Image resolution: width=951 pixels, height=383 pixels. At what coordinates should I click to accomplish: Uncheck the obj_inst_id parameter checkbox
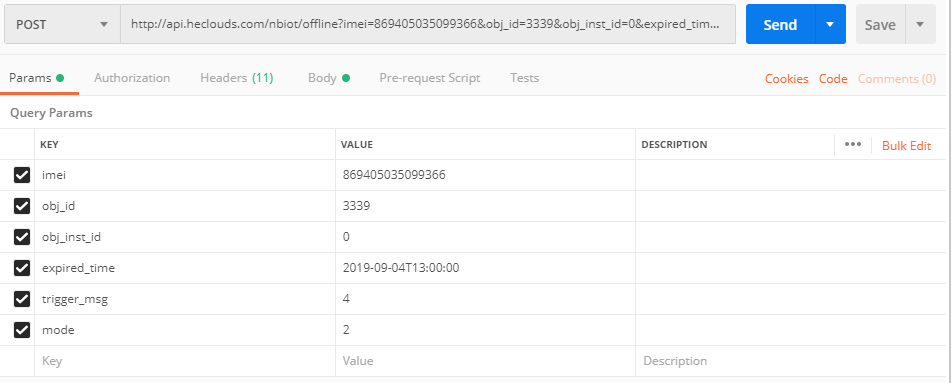pos(22,237)
